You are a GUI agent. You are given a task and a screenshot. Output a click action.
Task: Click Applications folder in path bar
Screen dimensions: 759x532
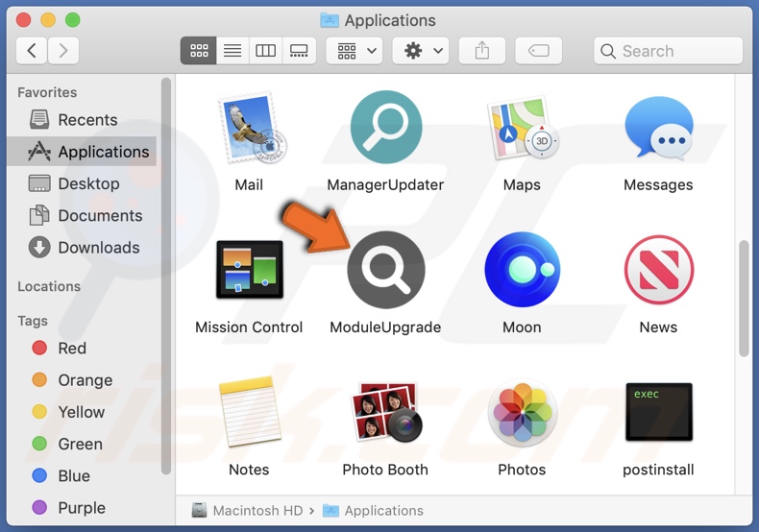click(x=373, y=510)
